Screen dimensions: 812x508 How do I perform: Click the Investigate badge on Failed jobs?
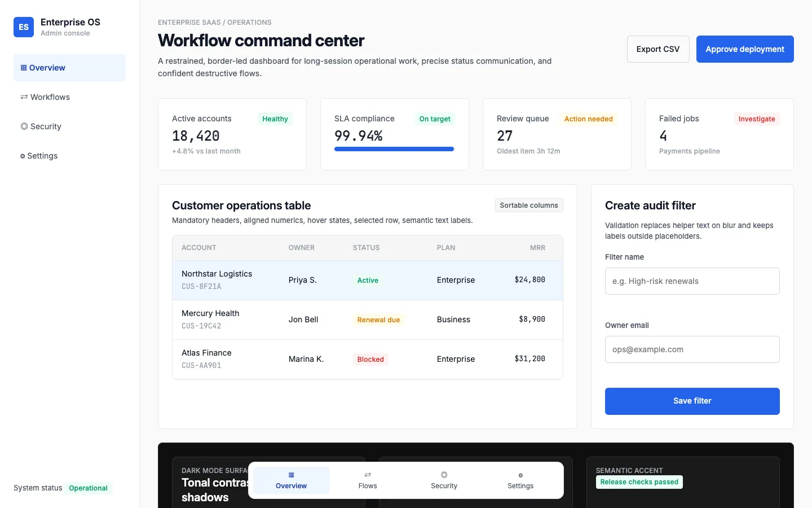tap(757, 119)
